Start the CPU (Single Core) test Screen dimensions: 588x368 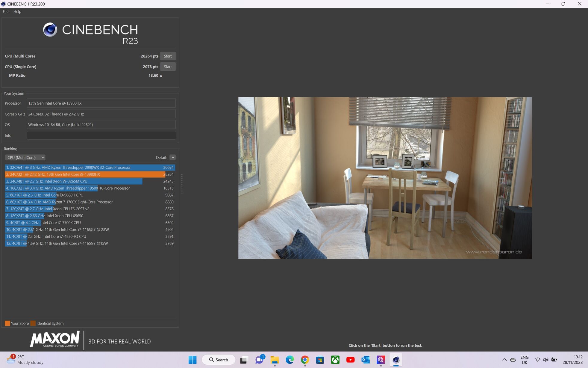[168, 67]
